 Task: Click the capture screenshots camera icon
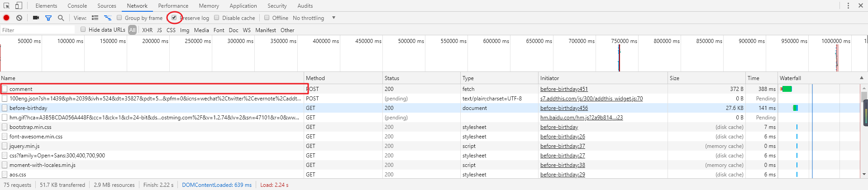click(36, 18)
